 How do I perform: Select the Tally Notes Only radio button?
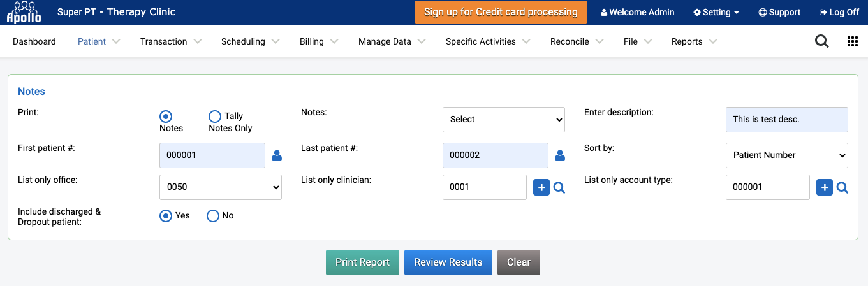(x=215, y=117)
